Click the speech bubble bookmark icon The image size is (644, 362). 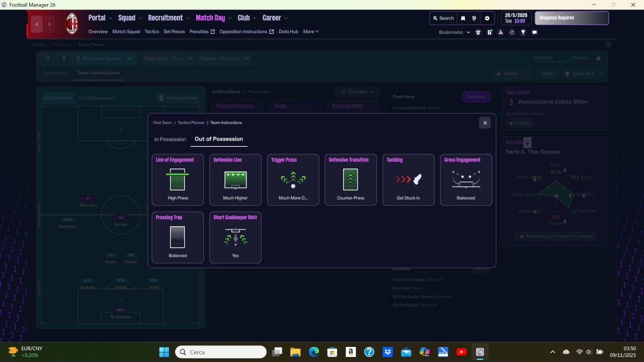[x=534, y=32]
